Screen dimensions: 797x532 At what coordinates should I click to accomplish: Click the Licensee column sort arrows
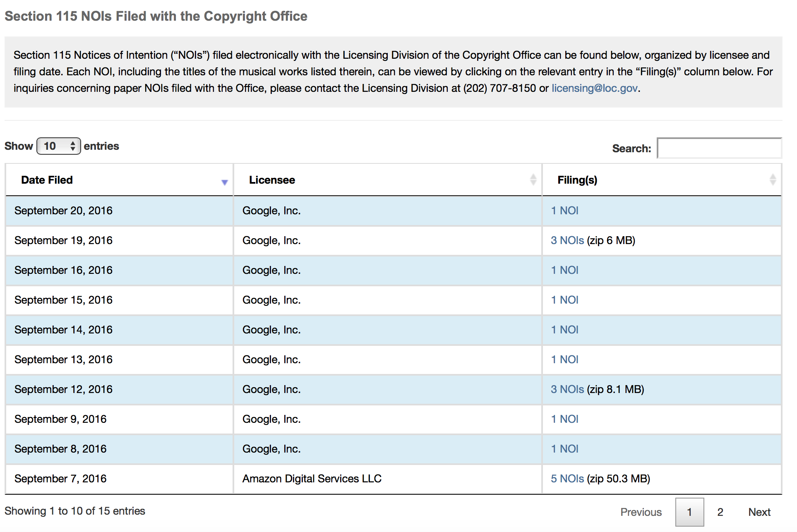(533, 180)
